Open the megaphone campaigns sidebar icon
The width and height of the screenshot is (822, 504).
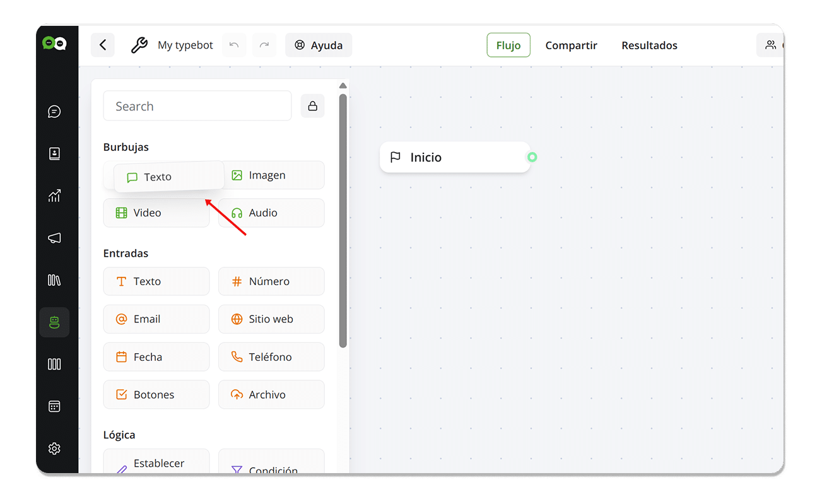[x=54, y=238]
